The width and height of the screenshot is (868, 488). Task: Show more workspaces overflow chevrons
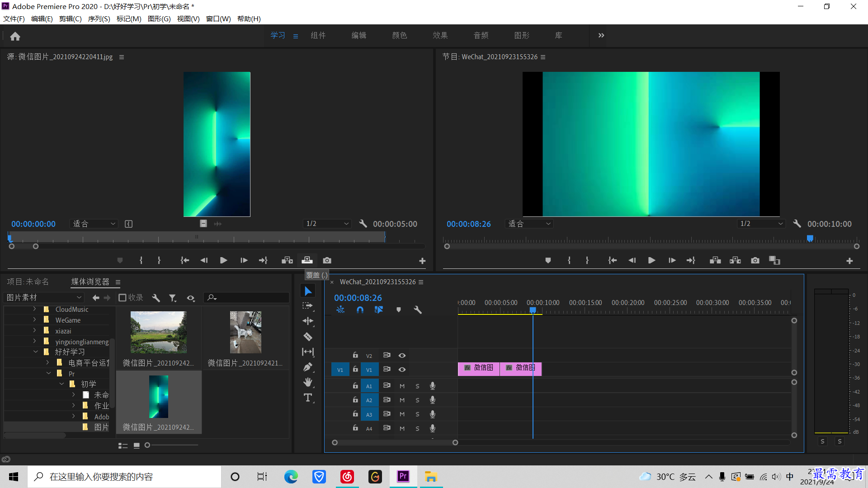pos(601,35)
